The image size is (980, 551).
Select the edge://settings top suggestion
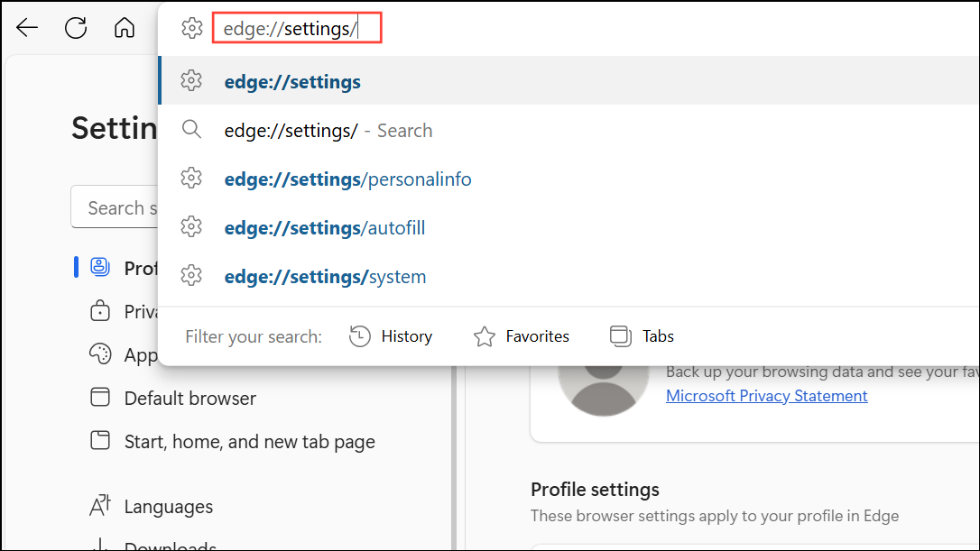[569, 80]
